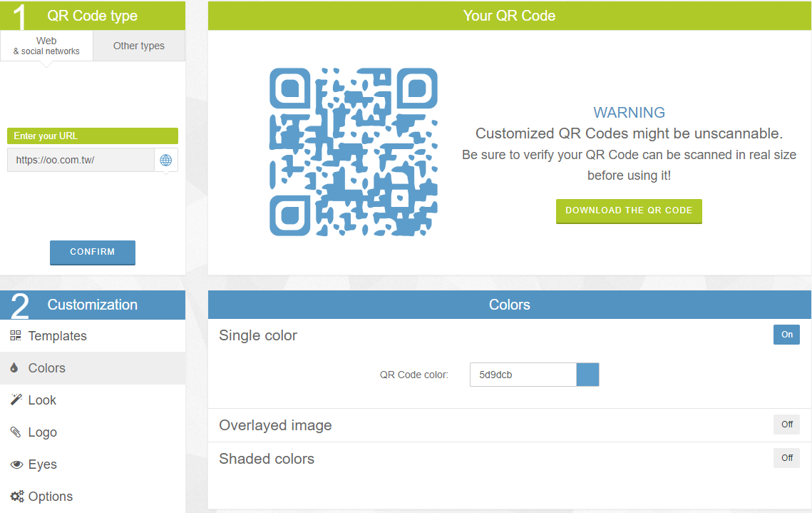Click the Options gears icon
Viewport: 812px width, 513px height.
(17, 497)
